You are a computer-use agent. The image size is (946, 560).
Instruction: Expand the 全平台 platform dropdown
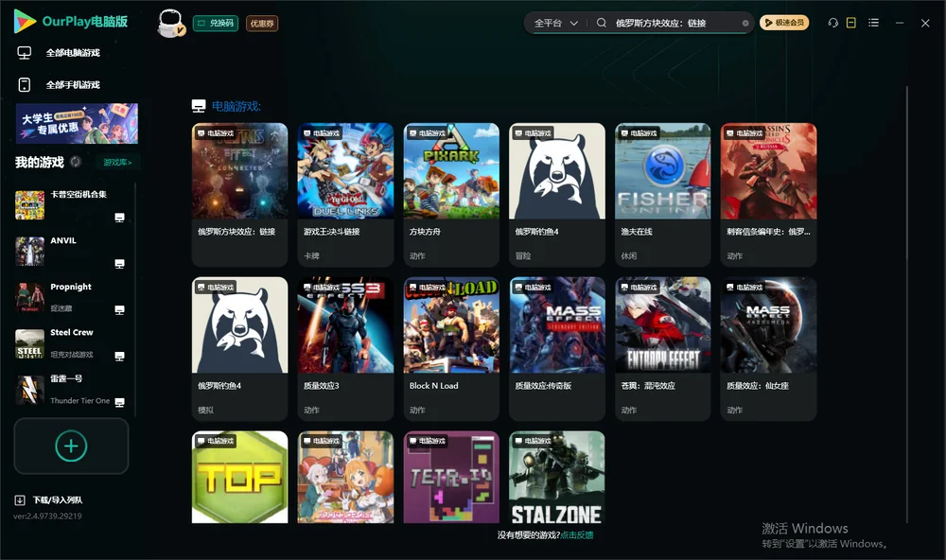click(x=555, y=23)
